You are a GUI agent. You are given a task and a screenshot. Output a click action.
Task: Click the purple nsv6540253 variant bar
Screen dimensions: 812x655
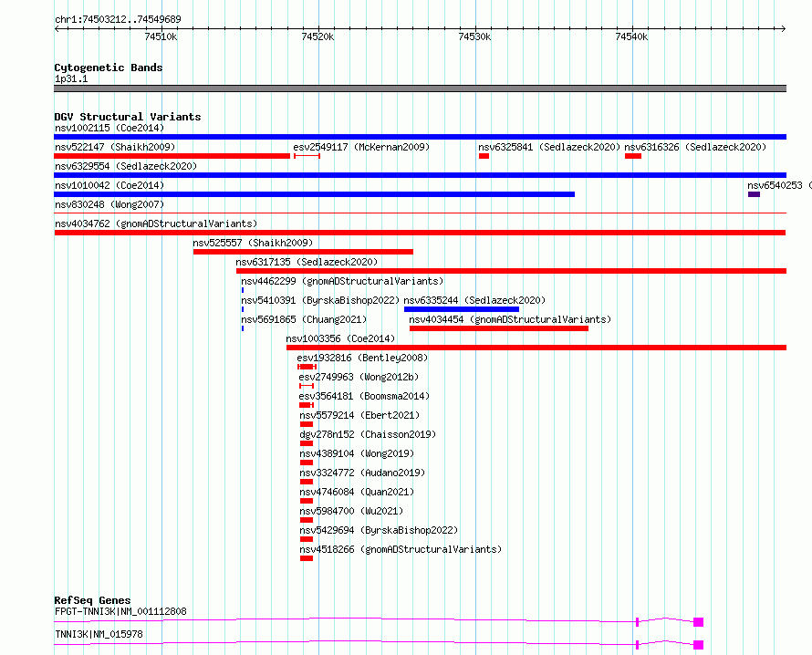coord(754,194)
